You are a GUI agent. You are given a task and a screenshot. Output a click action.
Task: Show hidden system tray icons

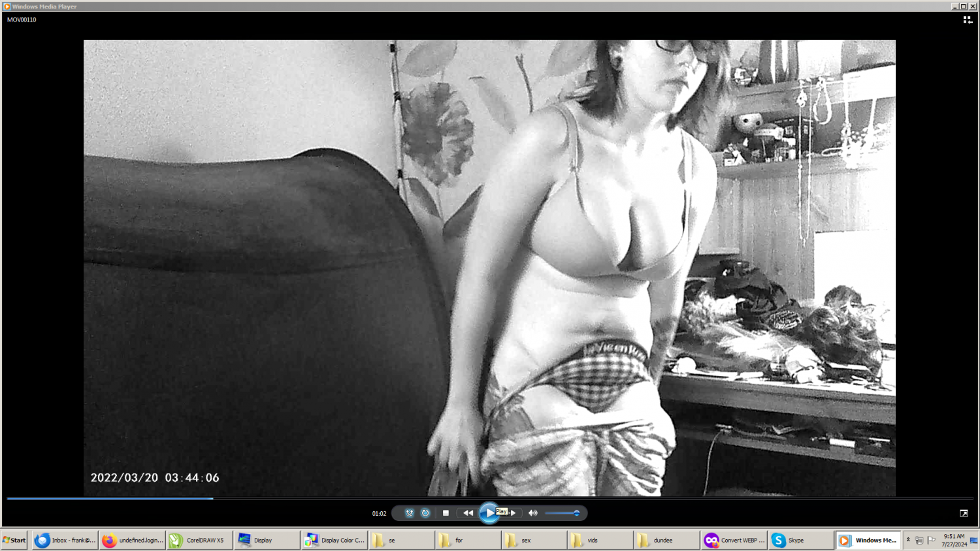(x=907, y=540)
